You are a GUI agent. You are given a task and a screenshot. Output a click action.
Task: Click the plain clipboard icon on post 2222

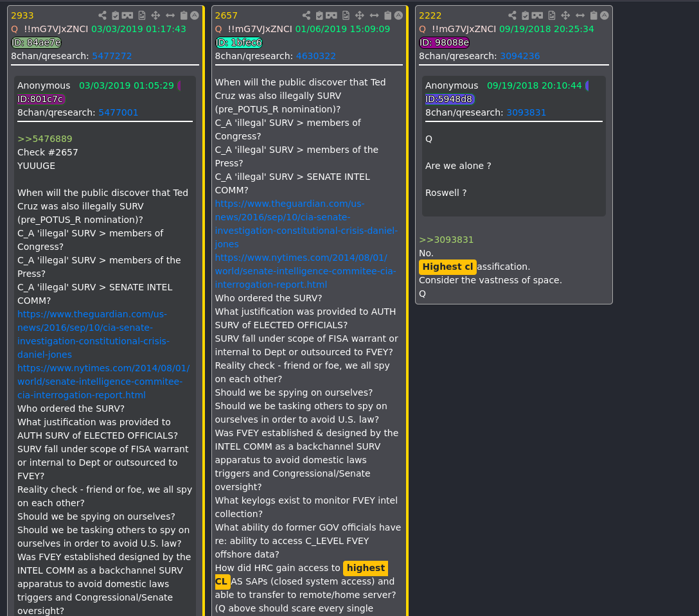[x=594, y=15]
